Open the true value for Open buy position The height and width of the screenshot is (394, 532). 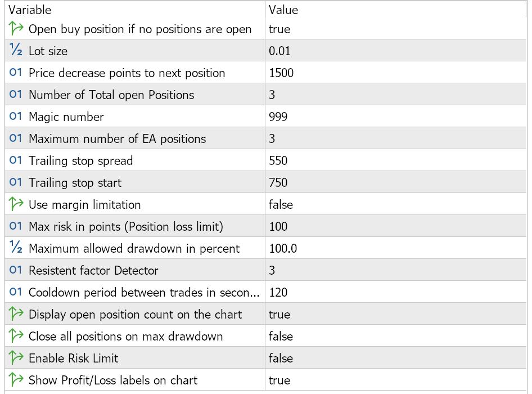tap(279, 29)
